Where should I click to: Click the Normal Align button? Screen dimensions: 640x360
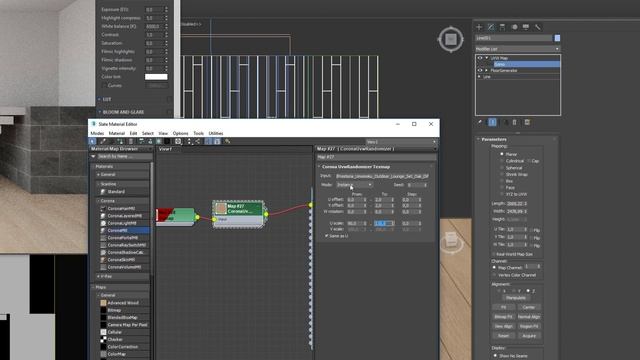tap(529, 317)
